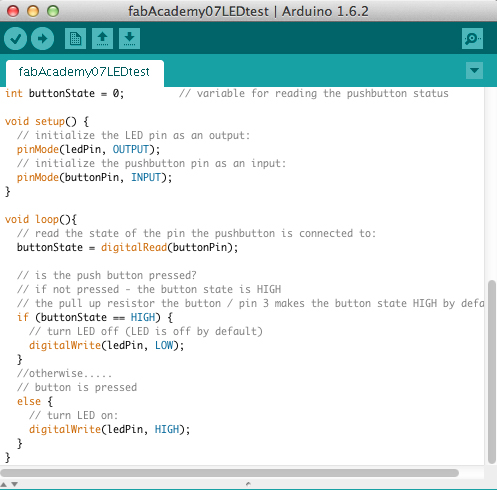497x490 pixels.
Task: Click 'digitalWrite(ledPin, LOW);' line
Action: 106,345
